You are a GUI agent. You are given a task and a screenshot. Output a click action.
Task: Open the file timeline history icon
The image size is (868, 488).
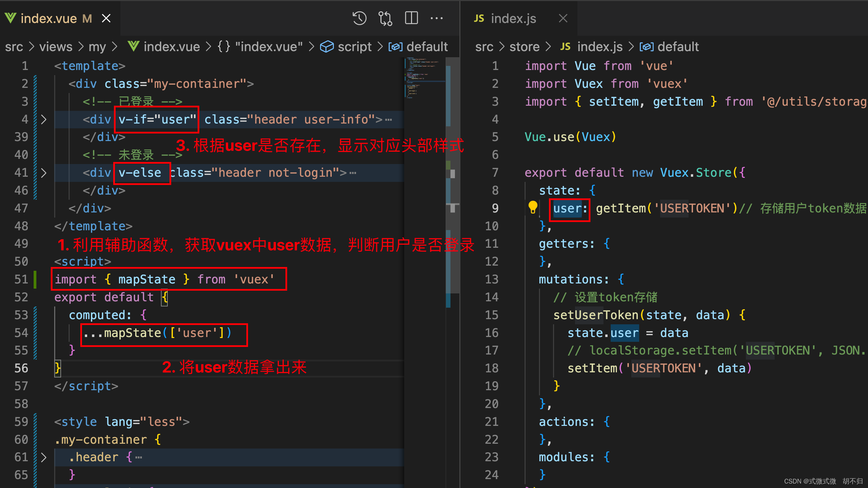coord(359,18)
